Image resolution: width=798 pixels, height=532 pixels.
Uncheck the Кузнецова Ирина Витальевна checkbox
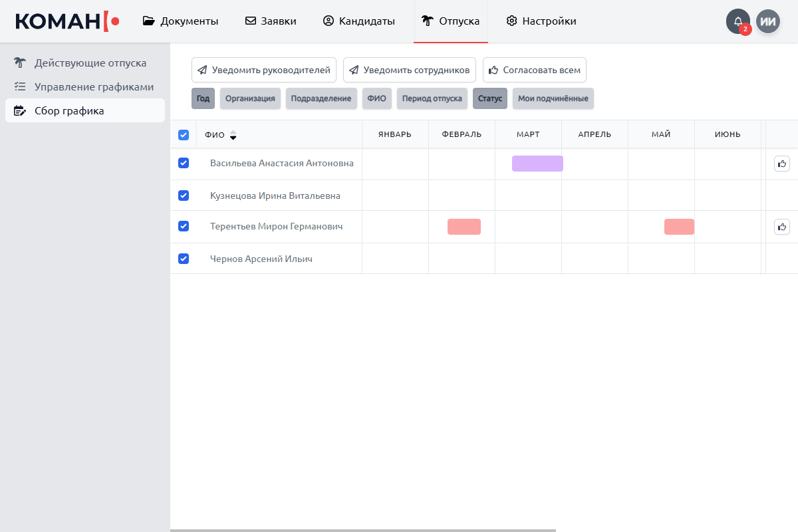pos(184,196)
